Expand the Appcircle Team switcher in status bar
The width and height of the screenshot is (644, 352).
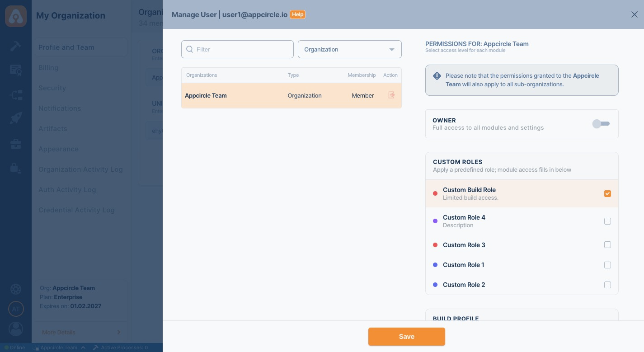click(x=83, y=347)
